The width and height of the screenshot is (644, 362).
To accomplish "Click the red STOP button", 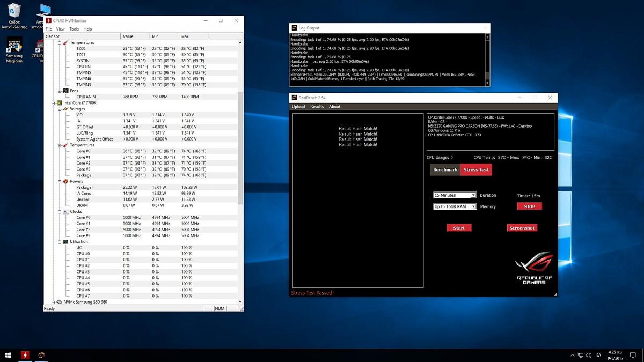I will [530, 206].
